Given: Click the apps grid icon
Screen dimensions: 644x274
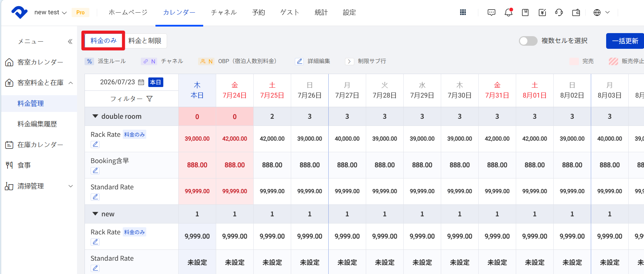Looking at the screenshot, I should [463, 12].
